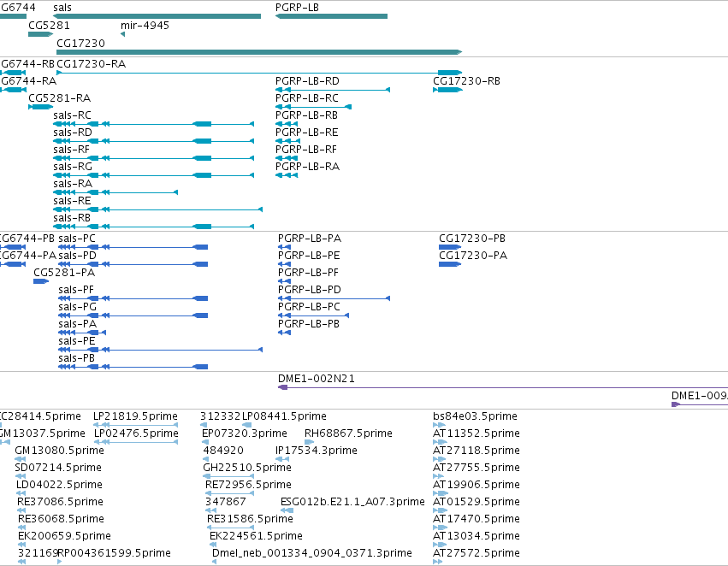728x566 pixels.
Task: Select the RE31586.5prime EST
Action: pos(230,528)
